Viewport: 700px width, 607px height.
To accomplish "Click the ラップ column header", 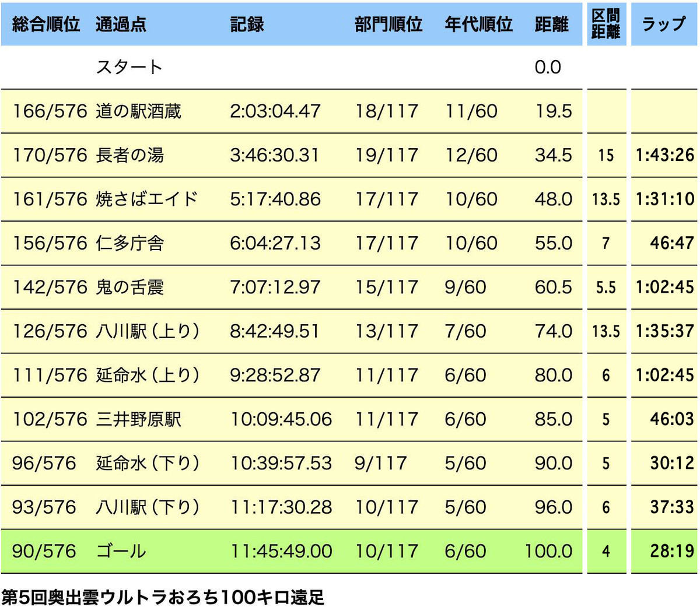I will click(664, 24).
